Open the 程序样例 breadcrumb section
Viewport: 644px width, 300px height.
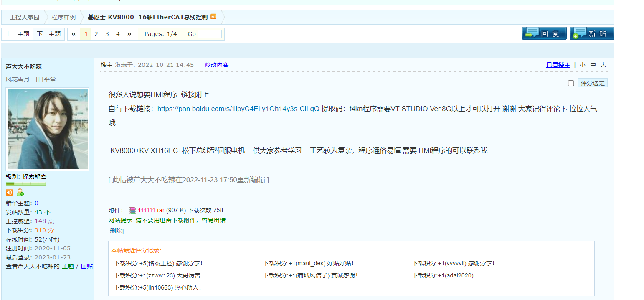[x=63, y=17]
